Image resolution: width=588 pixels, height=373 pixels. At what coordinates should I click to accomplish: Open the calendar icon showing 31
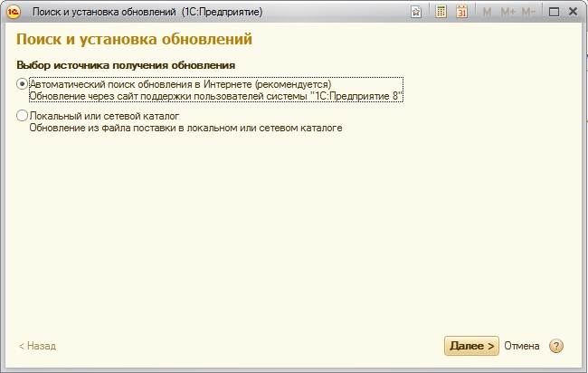coord(462,13)
